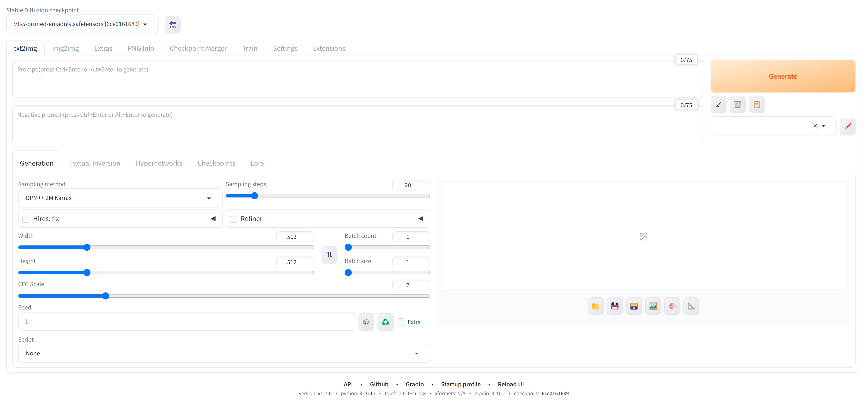
Task: Save the generated image
Action: tap(615, 306)
